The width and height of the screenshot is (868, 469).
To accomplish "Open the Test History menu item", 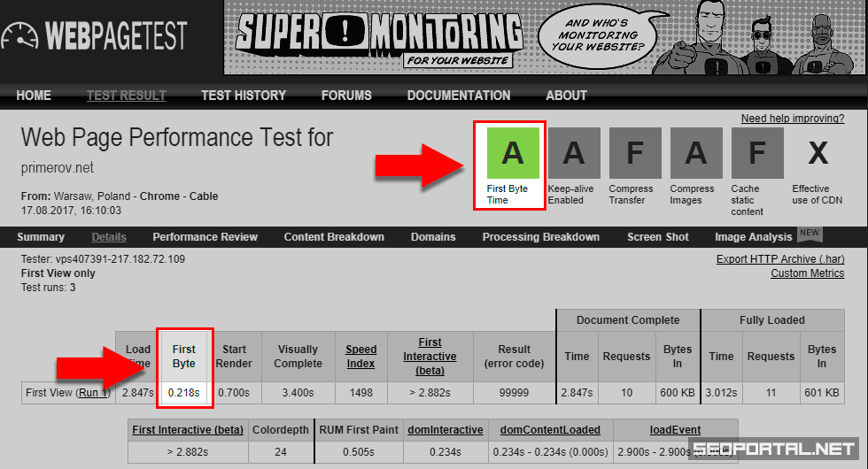I will [x=244, y=96].
